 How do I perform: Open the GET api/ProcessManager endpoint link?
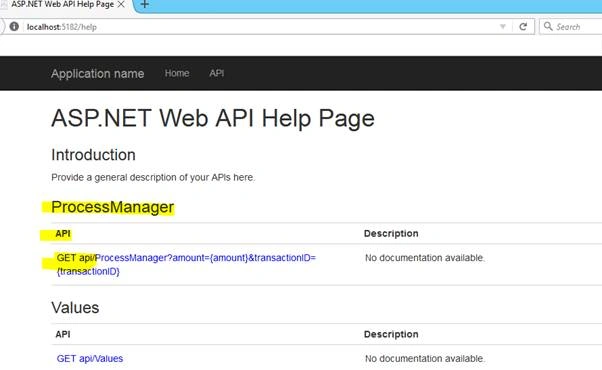tap(186, 264)
